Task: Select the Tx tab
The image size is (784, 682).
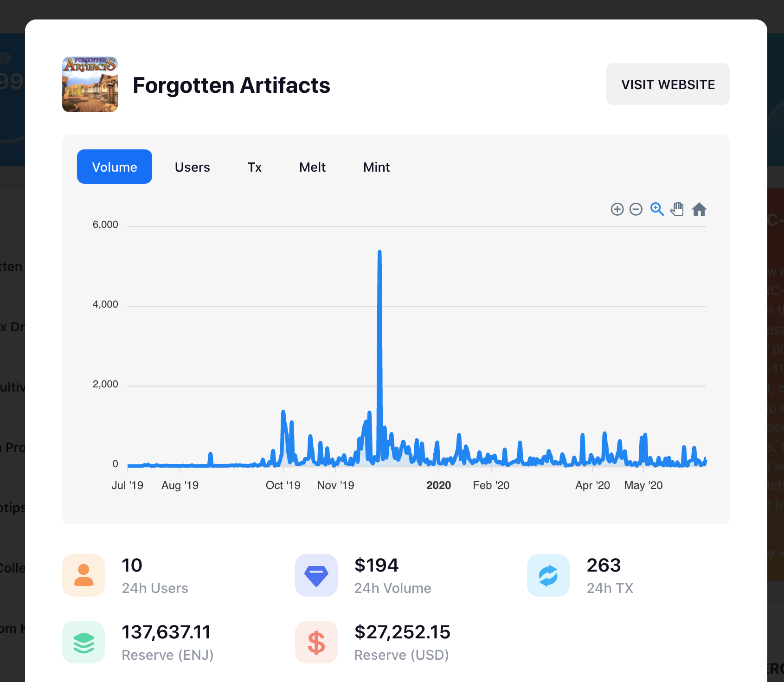Action: 254,167
